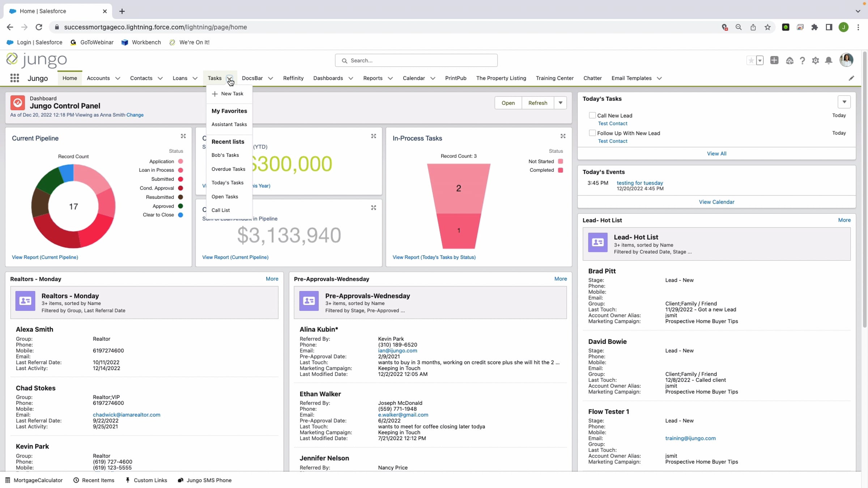Click the Jungo Control Panel dashboard icon
868x488 pixels.
(17, 103)
